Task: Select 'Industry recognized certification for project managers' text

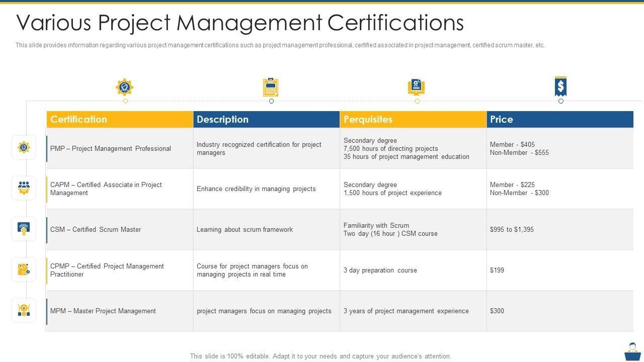Action: [x=259, y=148]
